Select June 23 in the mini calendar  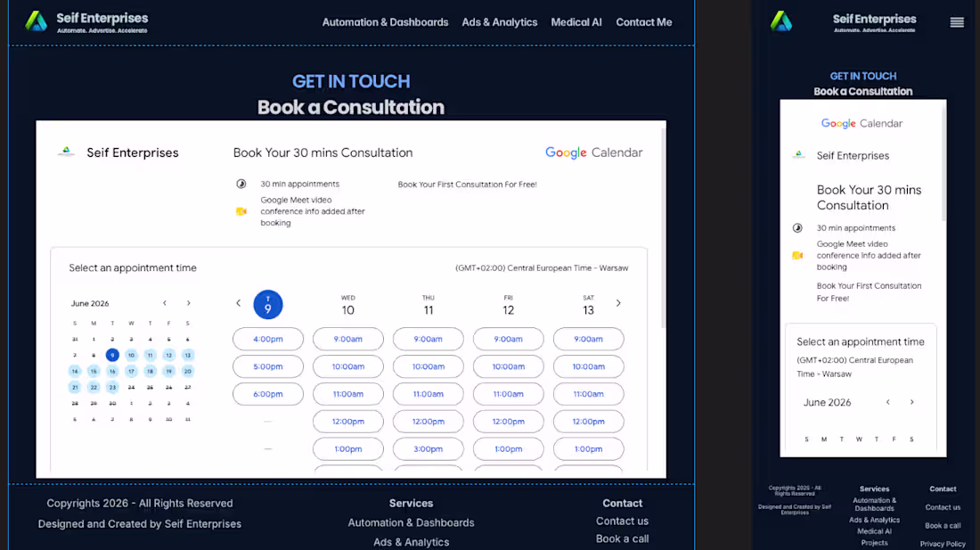(112, 388)
